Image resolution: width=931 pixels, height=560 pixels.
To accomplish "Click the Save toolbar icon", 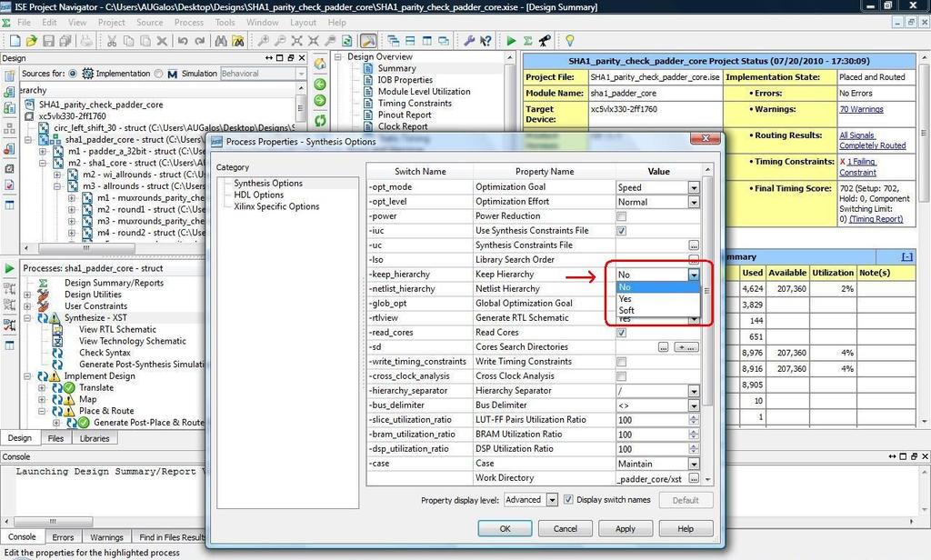I will (x=49, y=41).
